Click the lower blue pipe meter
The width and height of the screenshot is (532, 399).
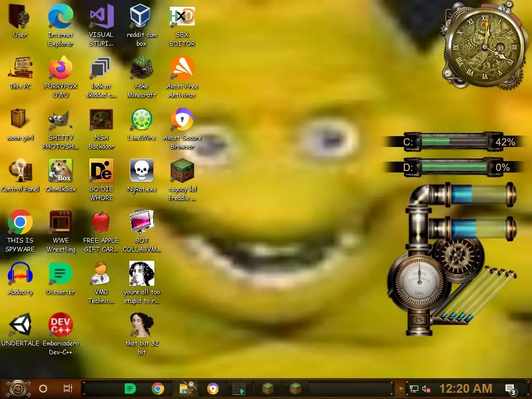(480, 229)
